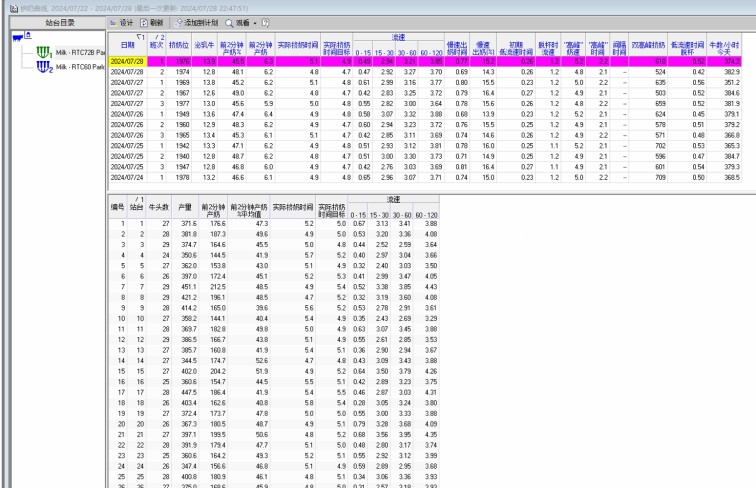This screenshot has width=756, height=488.
Task: Sort the lower table by 站台 column
Action: (139, 206)
